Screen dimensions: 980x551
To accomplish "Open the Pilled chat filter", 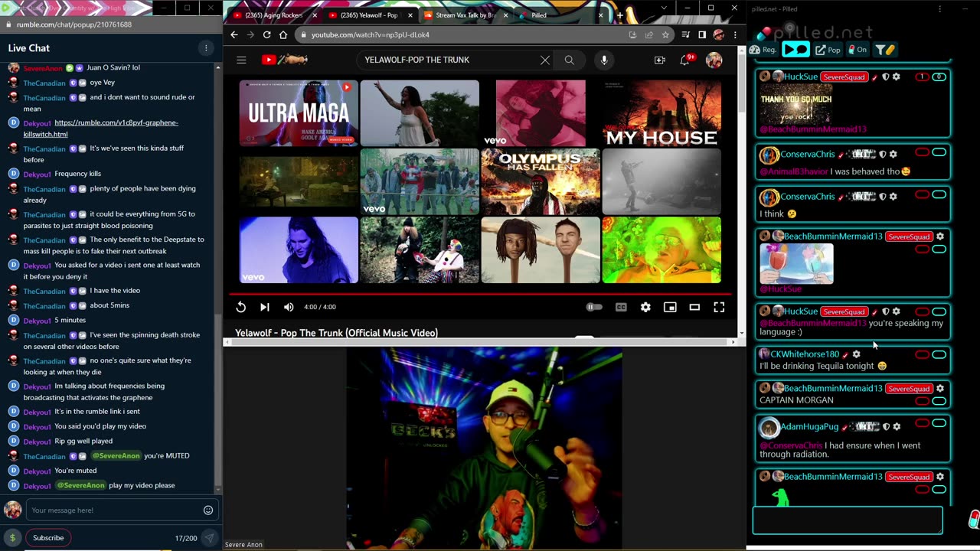I will point(885,50).
